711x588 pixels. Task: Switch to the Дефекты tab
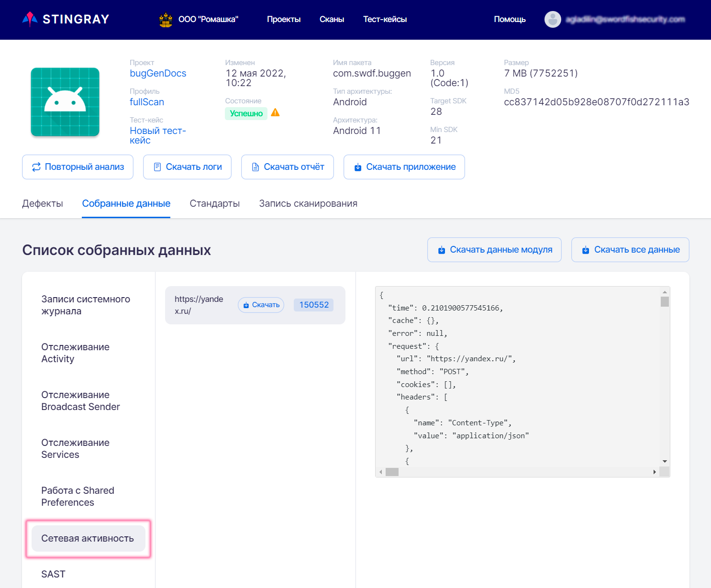tap(43, 203)
